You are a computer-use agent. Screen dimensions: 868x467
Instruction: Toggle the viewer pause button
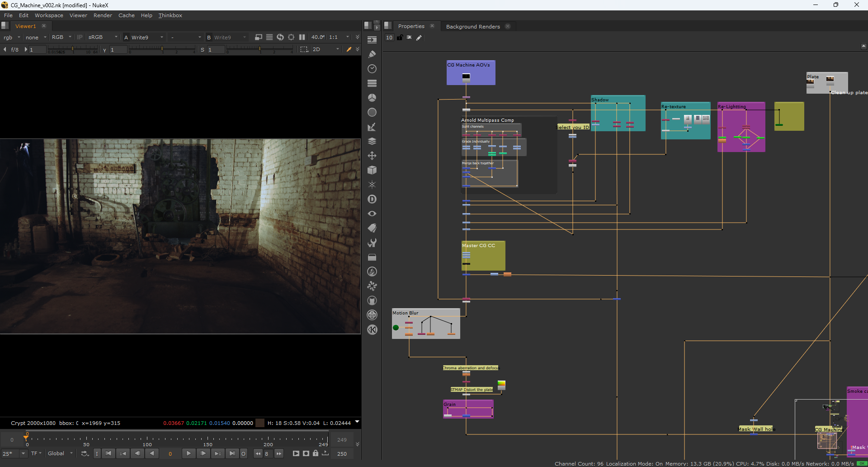click(302, 37)
